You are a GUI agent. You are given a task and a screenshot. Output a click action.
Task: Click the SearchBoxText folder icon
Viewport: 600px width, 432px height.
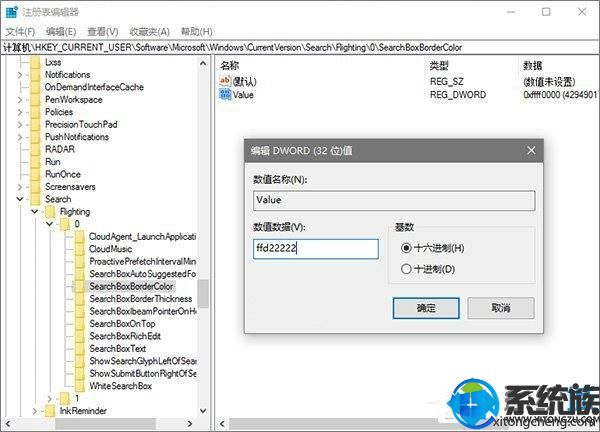click(80, 349)
